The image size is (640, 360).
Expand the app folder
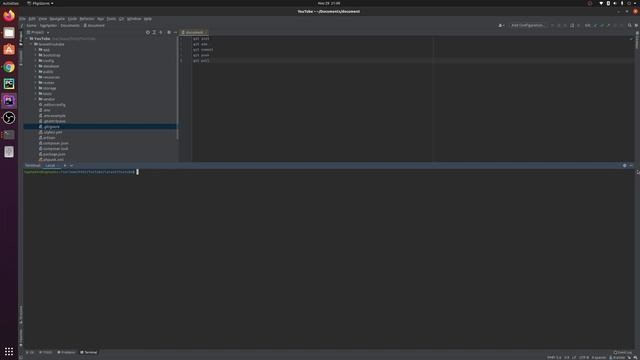click(x=36, y=50)
